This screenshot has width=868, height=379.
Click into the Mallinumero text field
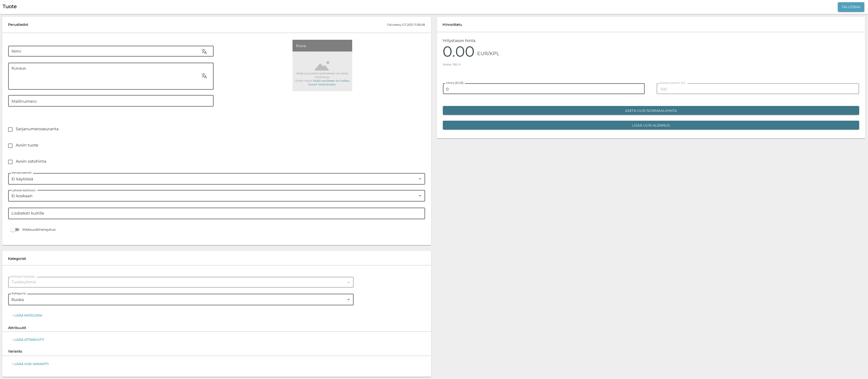[x=111, y=101]
